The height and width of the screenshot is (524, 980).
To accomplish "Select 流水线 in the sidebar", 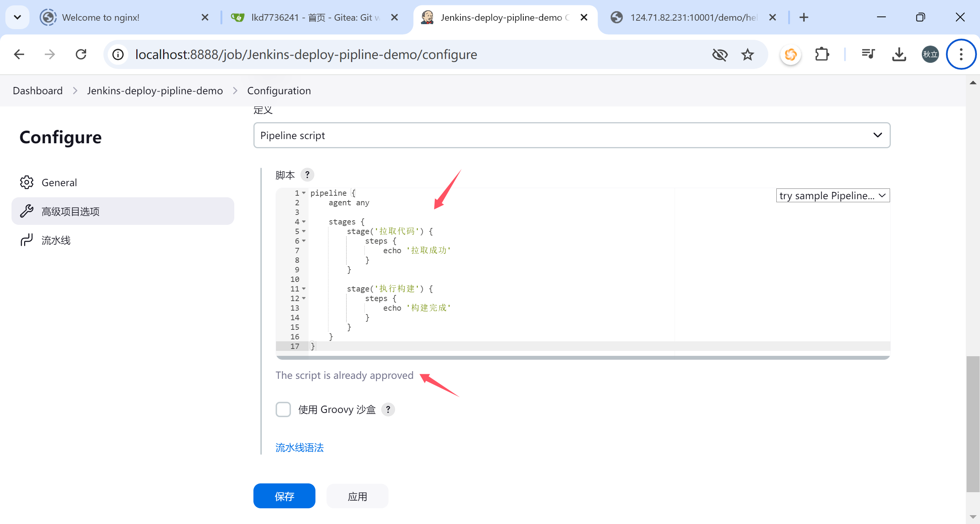I will (x=56, y=240).
